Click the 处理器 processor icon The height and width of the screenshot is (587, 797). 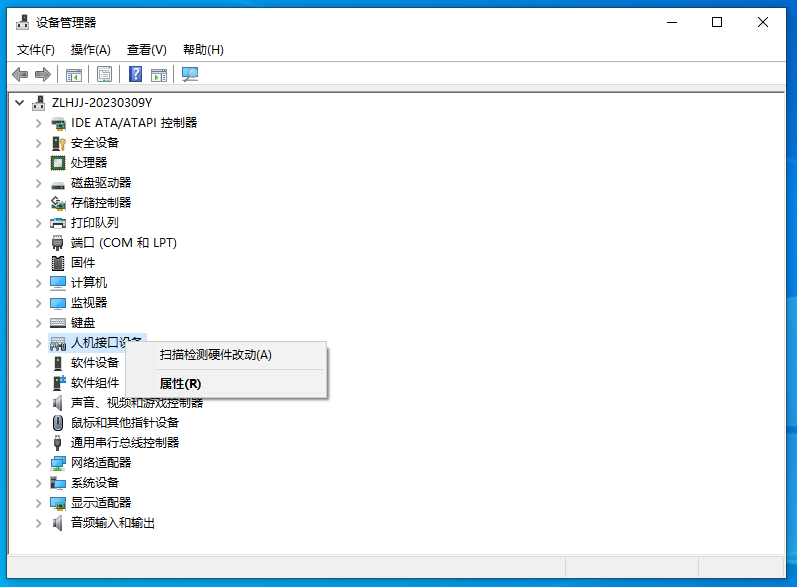click(58, 163)
